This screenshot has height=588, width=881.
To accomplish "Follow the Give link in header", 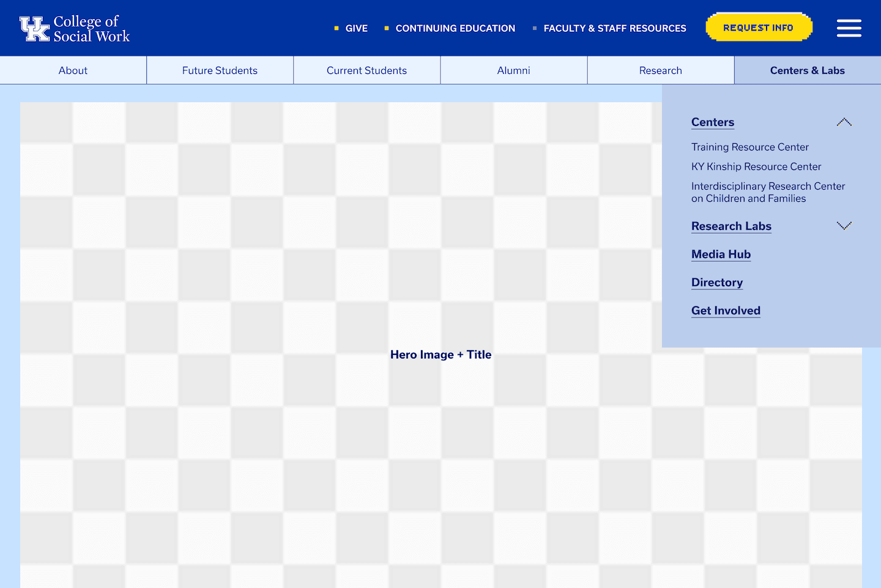I will click(x=356, y=28).
